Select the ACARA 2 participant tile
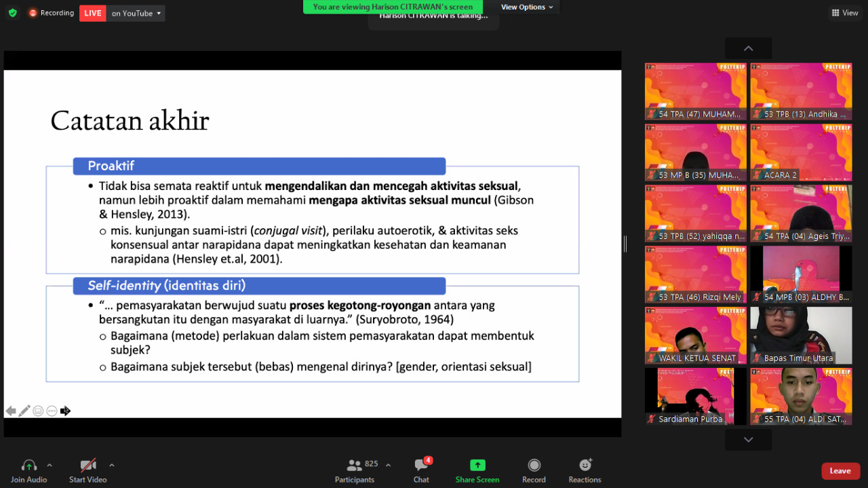 pos(801,153)
